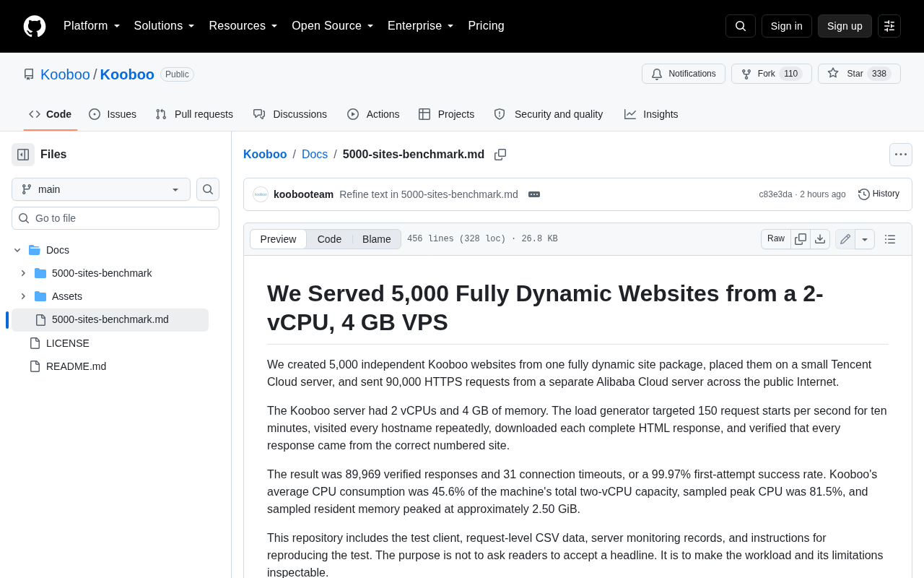Star the Kooboo repository
Screen dimensions: 924x578
coord(859,74)
